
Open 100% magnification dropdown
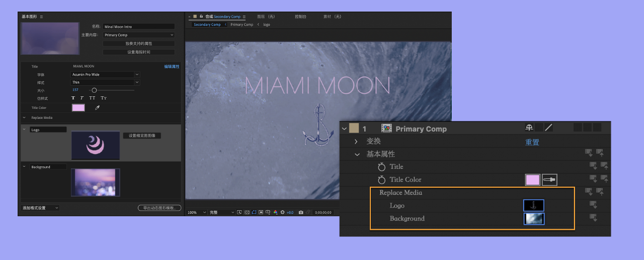click(196, 212)
